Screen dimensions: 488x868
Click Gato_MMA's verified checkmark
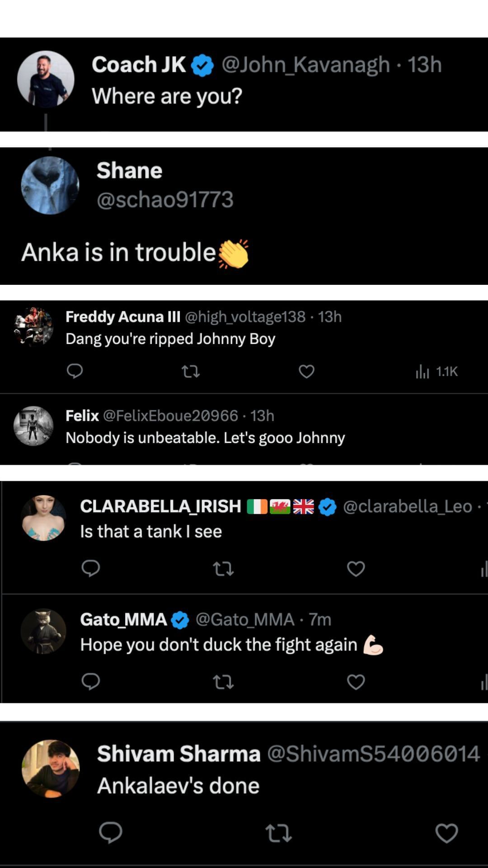[180, 620]
